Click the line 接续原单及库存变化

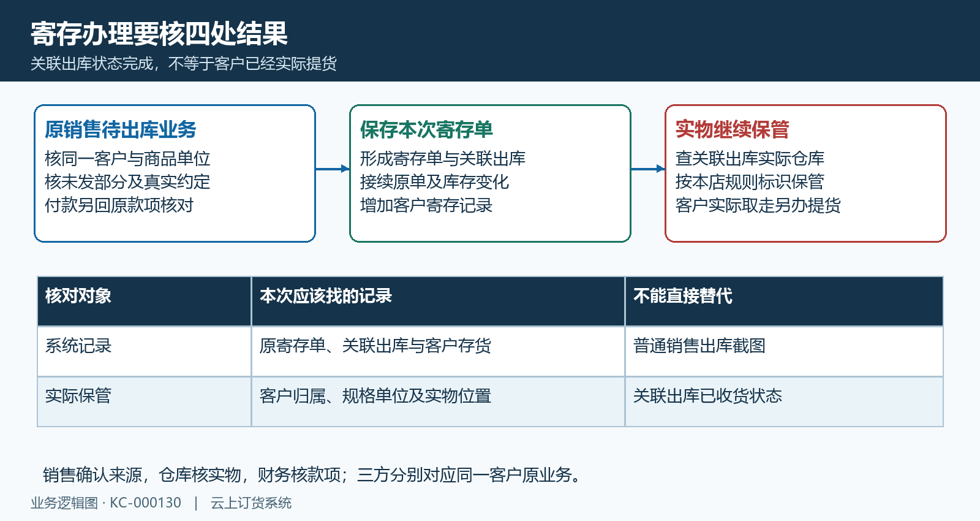click(x=435, y=182)
